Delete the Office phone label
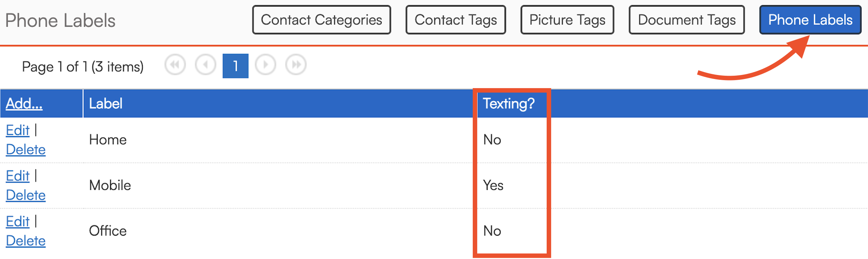The image size is (868, 259). (x=26, y=241)
